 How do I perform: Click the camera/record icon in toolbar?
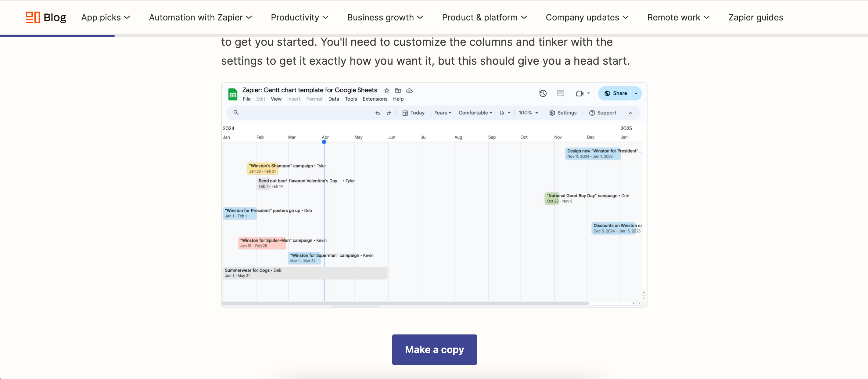[x=579, y=93]
